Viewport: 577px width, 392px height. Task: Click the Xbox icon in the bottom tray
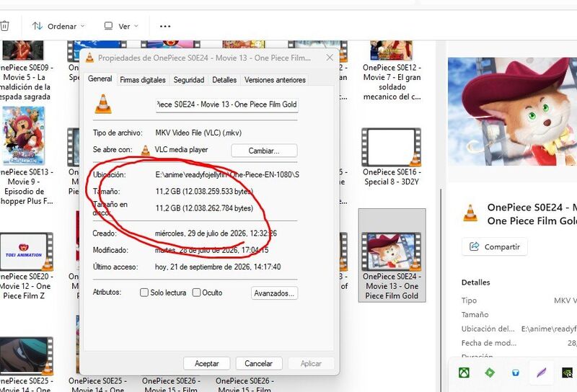tap(464, 373)
